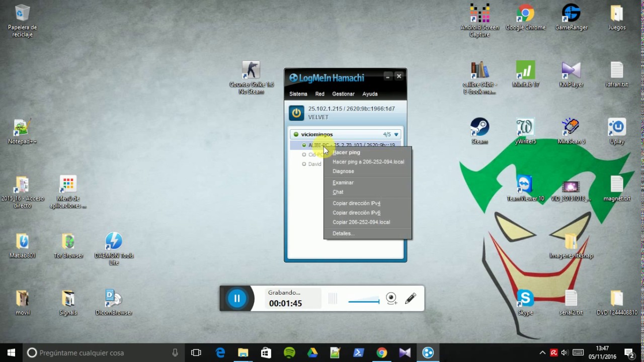Open the Red menu in Hamachi
Image resolution: width=644 pixels, height=362 pixels.
pos(320,94)
